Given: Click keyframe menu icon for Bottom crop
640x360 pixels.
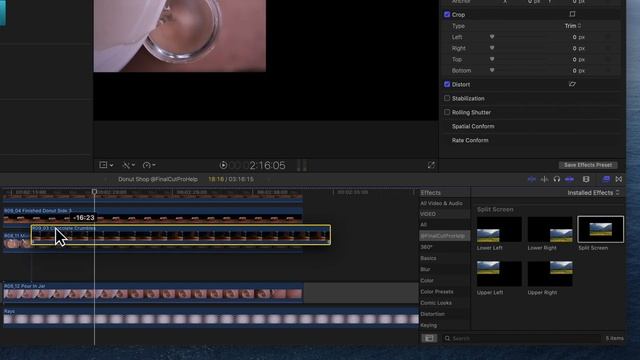Looking at the screenshot, I should pos(492,70).
